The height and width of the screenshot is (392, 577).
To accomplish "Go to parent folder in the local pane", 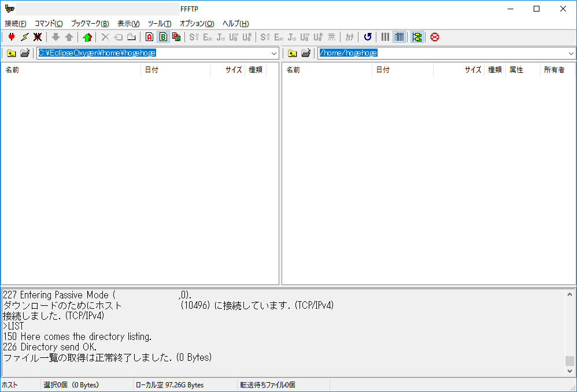I will [x=12, y=53].
